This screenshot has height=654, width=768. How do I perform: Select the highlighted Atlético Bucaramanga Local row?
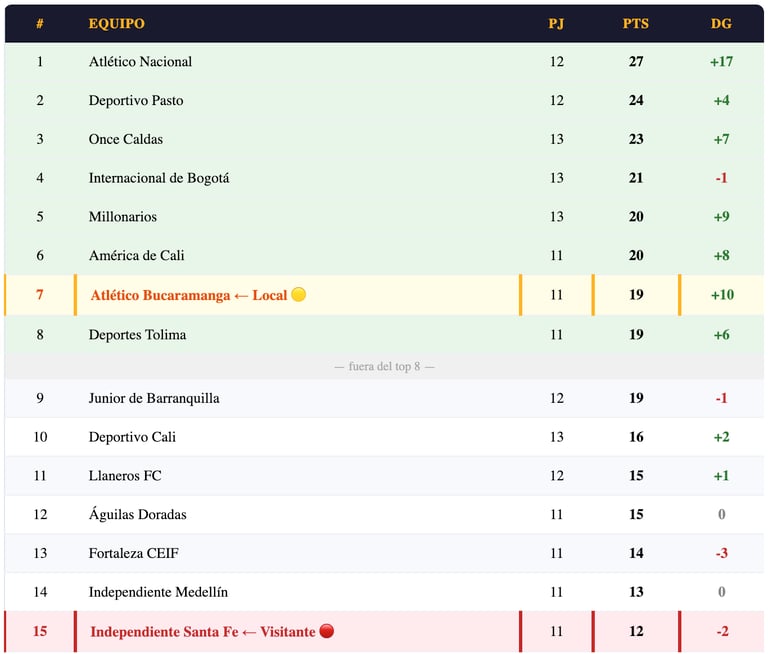click(x=188, y=296)
